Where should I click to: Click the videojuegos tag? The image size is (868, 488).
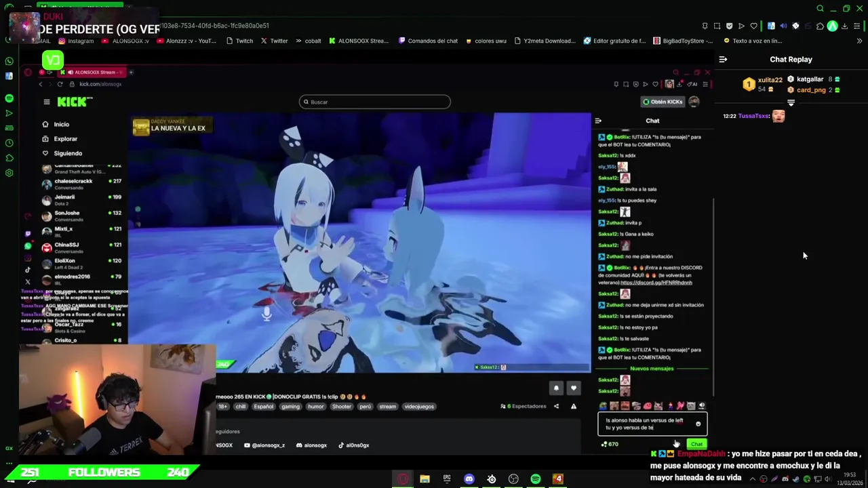tap(419, 407)
